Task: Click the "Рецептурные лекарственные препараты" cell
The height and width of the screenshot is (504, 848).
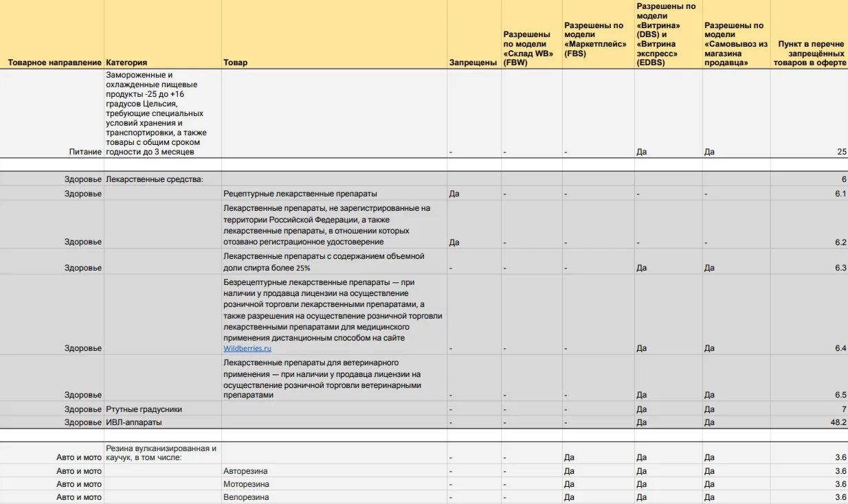Action: click(x=300, y=194)
